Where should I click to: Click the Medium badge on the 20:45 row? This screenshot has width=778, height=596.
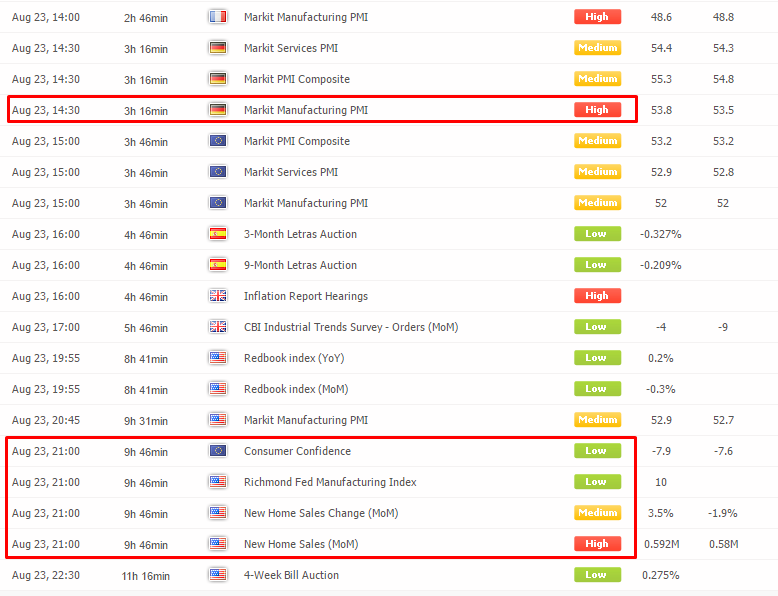(597, 420)
